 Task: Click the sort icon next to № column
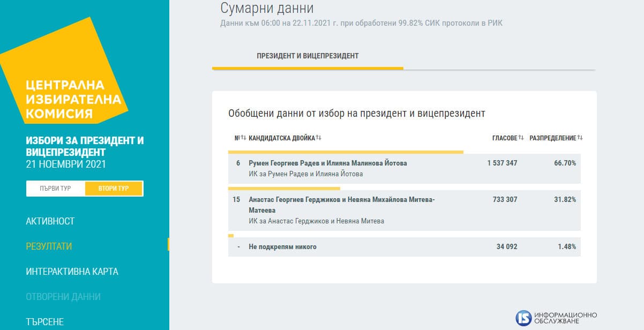click(x=243, y=138)
